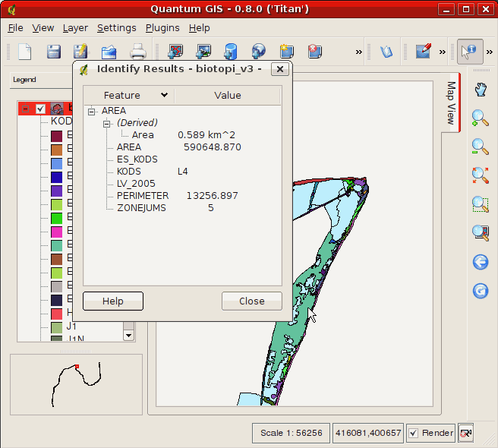Open the File menu
Image resolution: width=498 pixels, height=448 pixels.
[x=15, y=28]
